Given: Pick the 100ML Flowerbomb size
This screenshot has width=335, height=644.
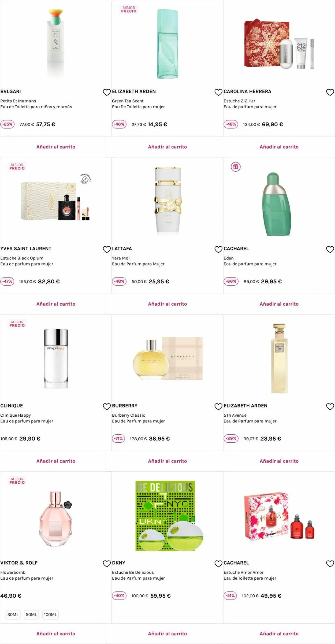Looking at the screenshot, I should click(50, 614).
